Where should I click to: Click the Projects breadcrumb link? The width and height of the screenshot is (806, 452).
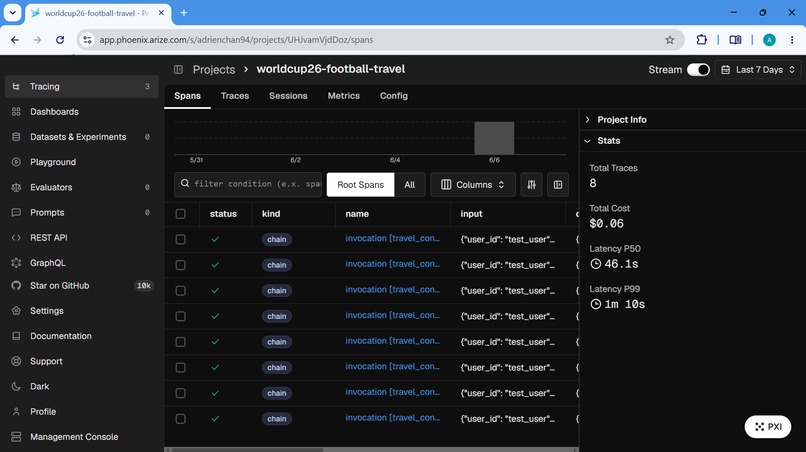tap(214, 69)
